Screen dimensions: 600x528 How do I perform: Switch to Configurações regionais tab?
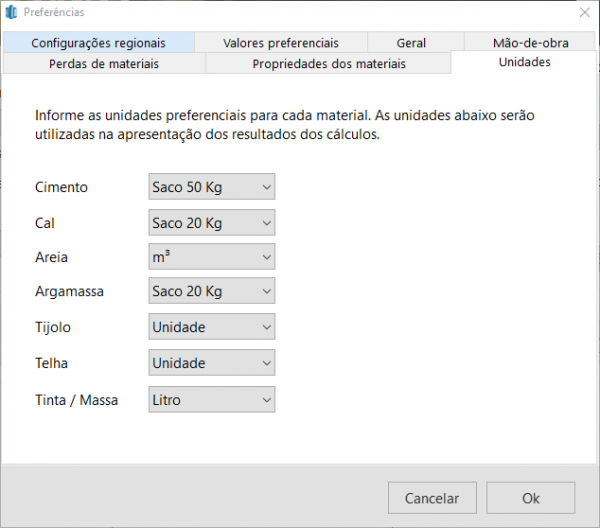(98, 43)
